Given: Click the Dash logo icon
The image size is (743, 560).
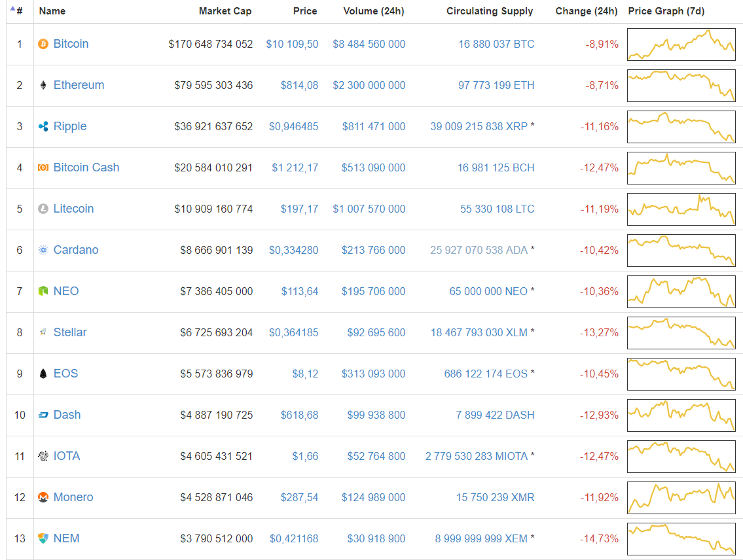Looking at the screenshot, I should [x=43, y=415].
